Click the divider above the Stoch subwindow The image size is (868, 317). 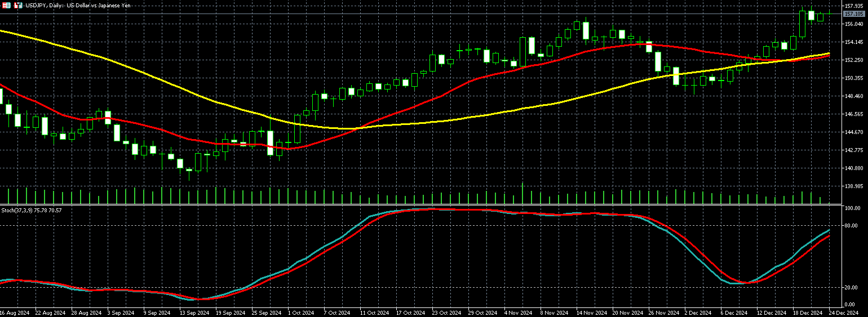(395, 205)
